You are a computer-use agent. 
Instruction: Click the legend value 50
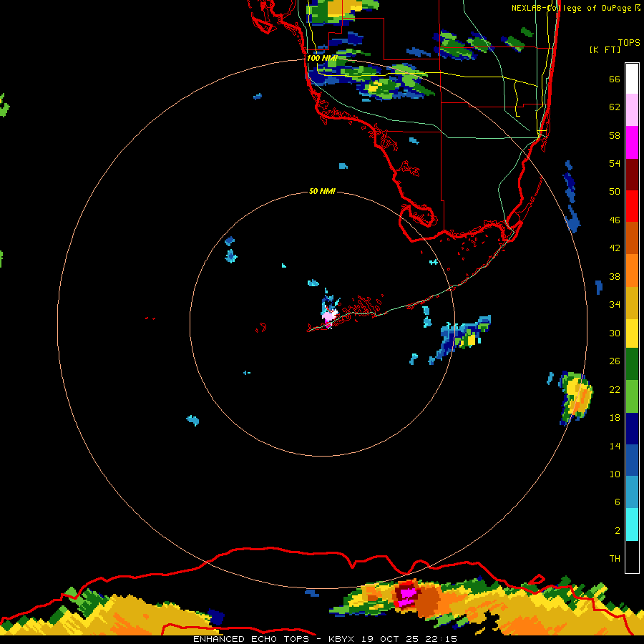click(615, 191)
